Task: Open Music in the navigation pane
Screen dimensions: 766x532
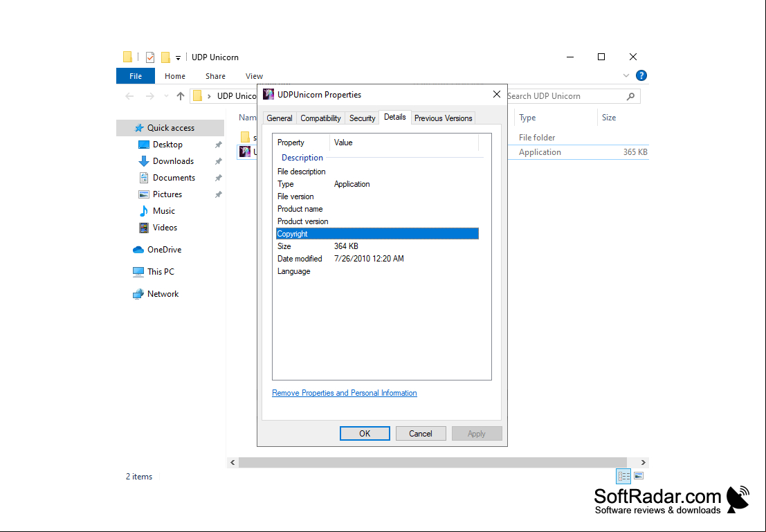Action: 164,211
